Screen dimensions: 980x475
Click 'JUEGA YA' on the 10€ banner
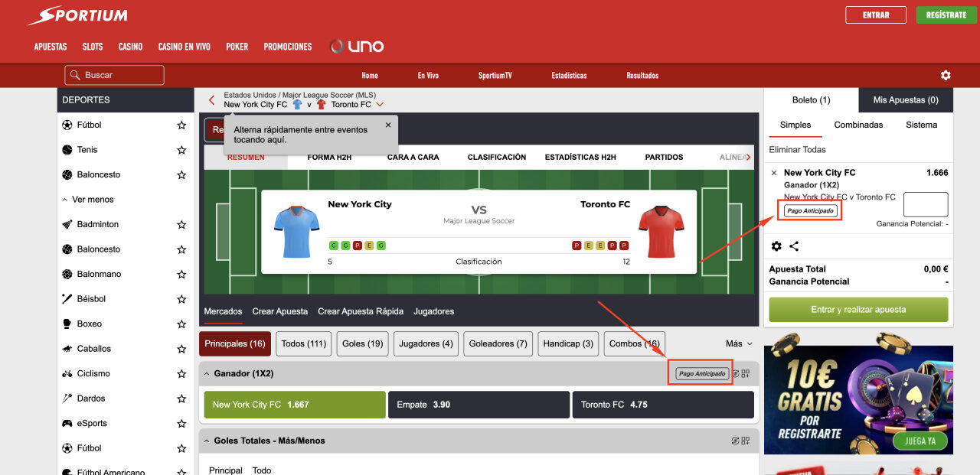pyautogui.click(x=920, y=441)
